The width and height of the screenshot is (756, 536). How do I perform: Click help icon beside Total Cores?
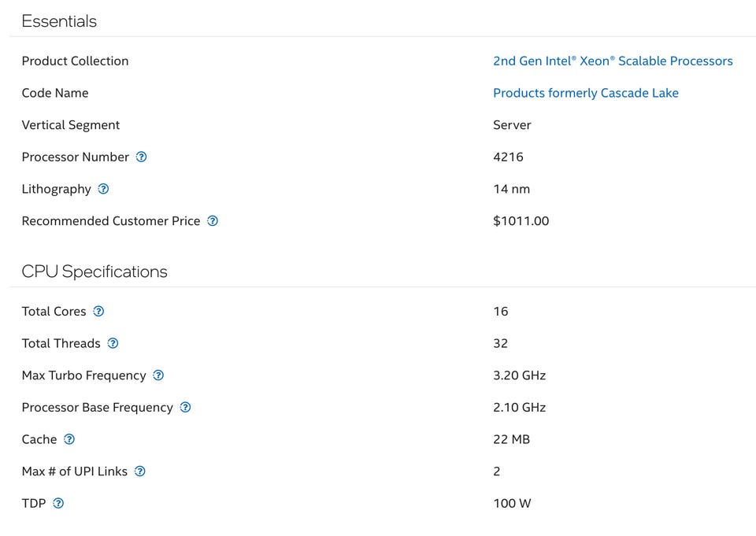coord(98,311)
